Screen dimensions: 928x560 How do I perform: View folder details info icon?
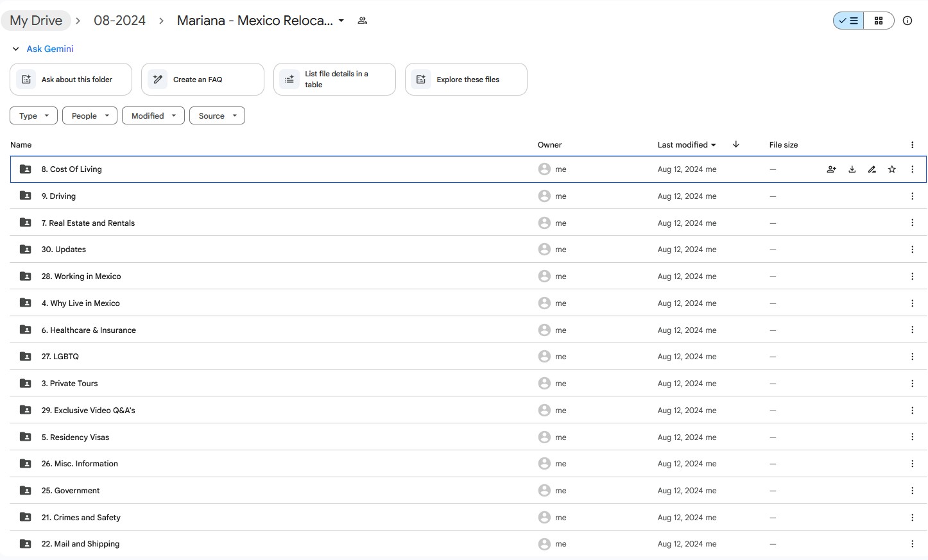907,21
